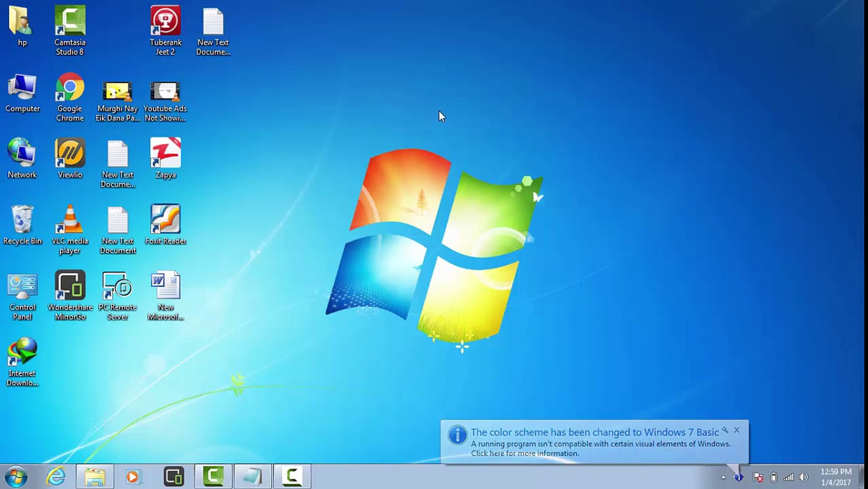The width and height of the screenshot is (868, 489).
Task: Open Action Center flag icon in tray
Action: 758,477
